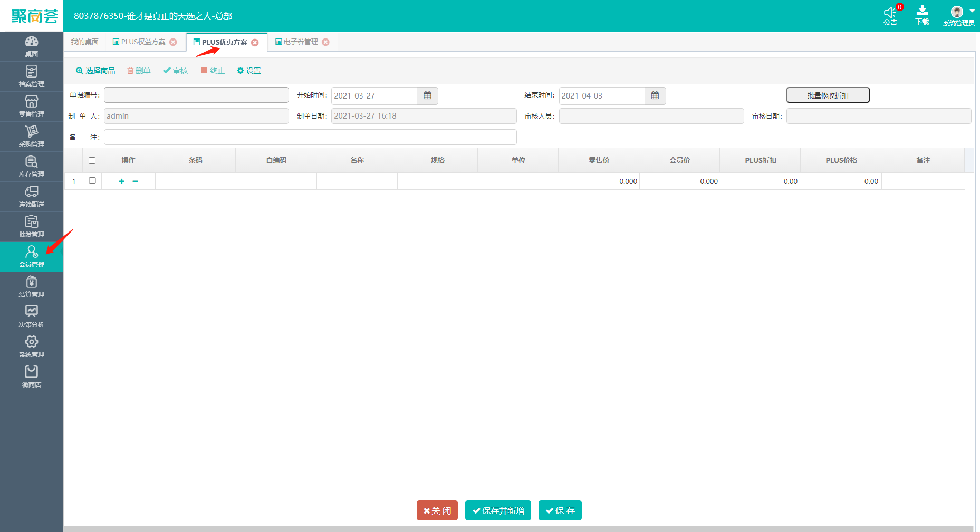
Task: Open 系统管理 in the sidebar
Action: click(x=32, y=347)
